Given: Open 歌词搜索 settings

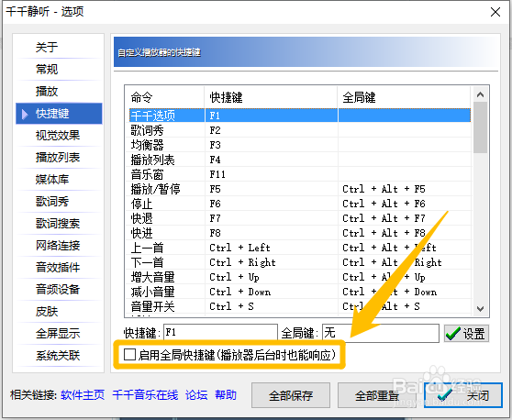Looking at the screenshot, I should pos(59,223).
